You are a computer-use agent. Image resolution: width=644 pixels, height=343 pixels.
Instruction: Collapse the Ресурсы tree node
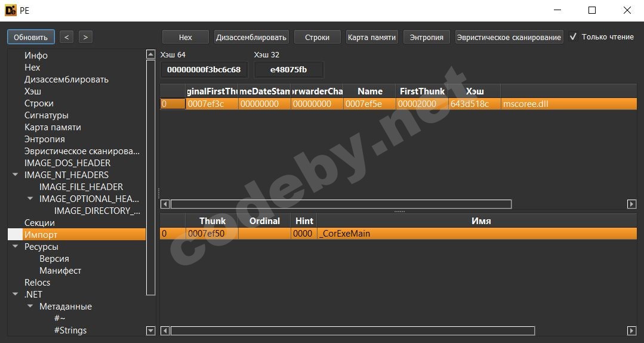(16, 247)
